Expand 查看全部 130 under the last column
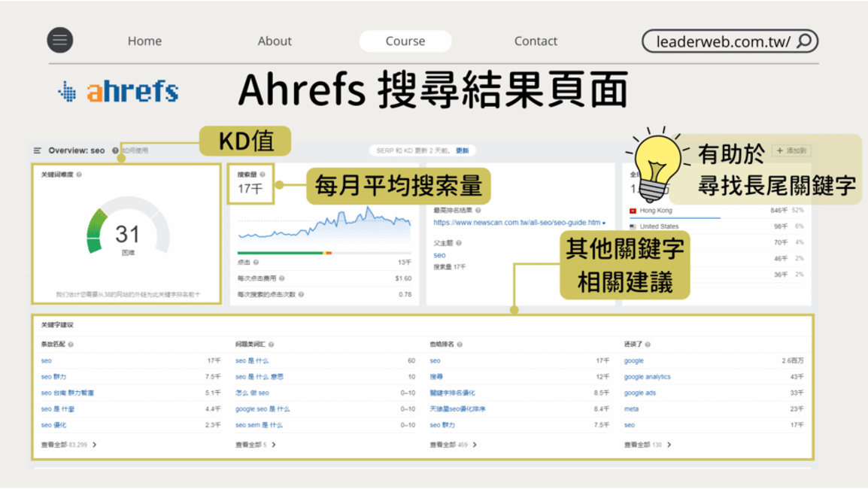868x489 pixels. pyautogui.click(x=669, y=445)
